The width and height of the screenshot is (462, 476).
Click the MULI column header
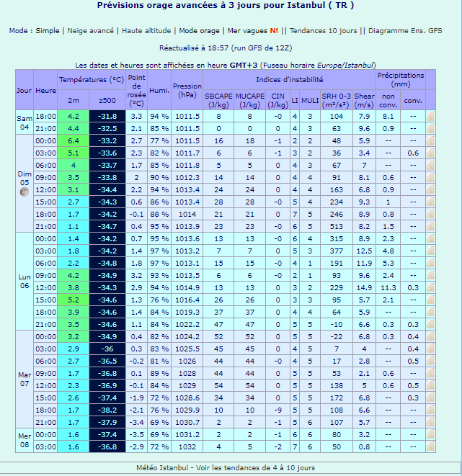pos(310,100)
